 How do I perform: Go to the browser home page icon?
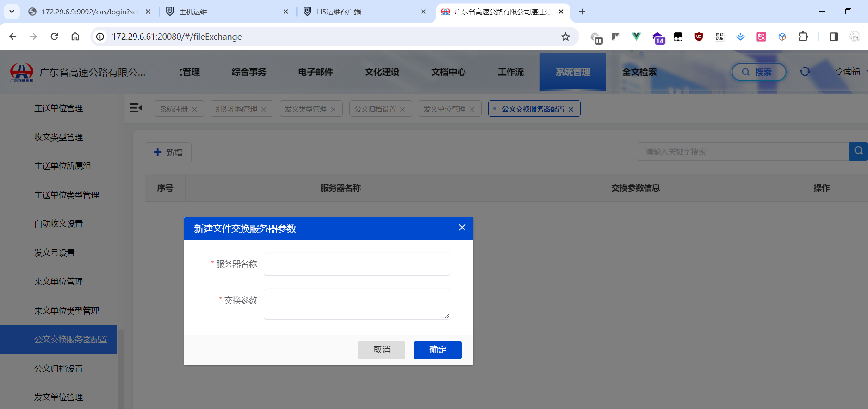[x=75, y=37]
